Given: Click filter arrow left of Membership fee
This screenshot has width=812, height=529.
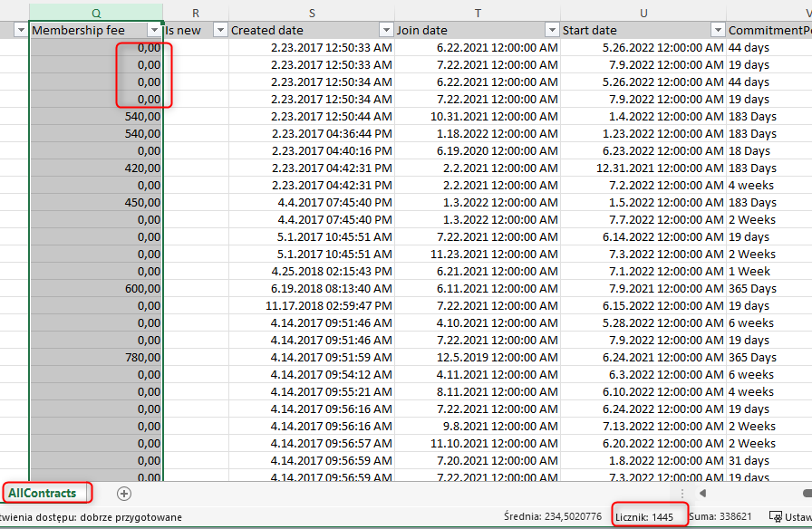Looking at the screenshot, I should coord(20,30).
